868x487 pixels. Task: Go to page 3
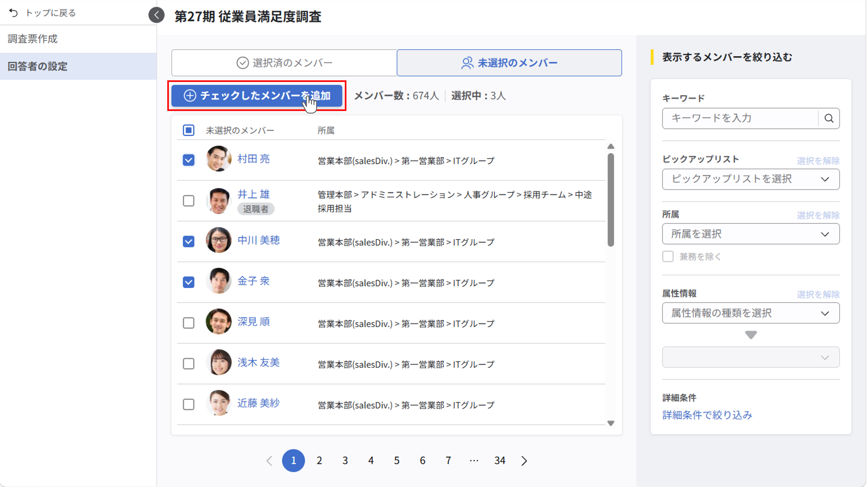(345, 461)
